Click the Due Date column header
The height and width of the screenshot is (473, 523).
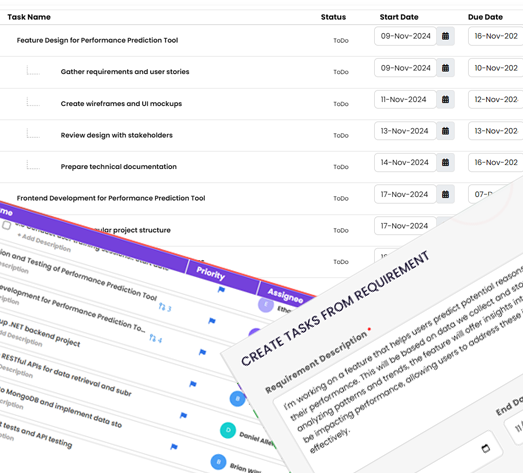click(485, 17)
